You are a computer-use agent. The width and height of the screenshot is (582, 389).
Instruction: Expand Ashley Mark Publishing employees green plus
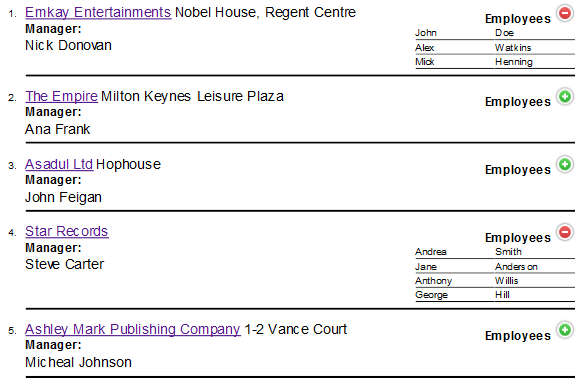click(565, 330)
